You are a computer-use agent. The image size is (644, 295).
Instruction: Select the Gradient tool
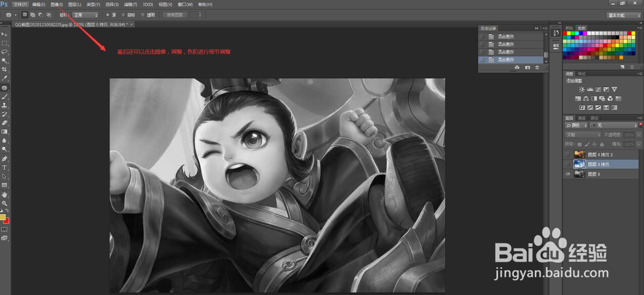[4, 132]
